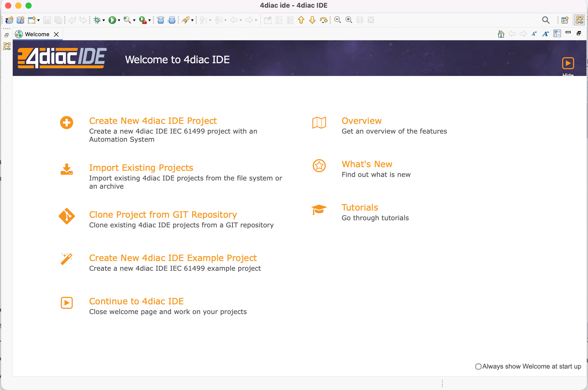Image resolution: width=588 pixels, height=390 pixels.
Task: Expand the Next Annotation dropdown arrow
Action: click(210, 20)
